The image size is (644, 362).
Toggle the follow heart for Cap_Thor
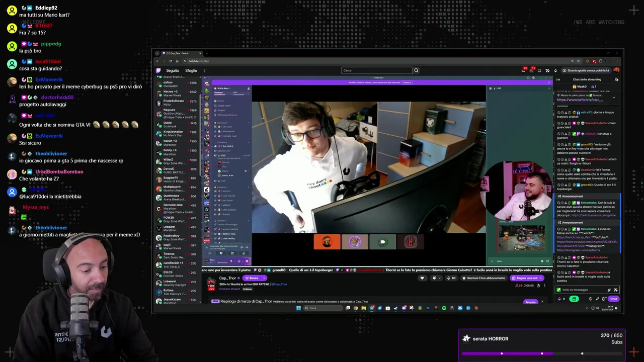pyautogui.click(x=422, y=278)
